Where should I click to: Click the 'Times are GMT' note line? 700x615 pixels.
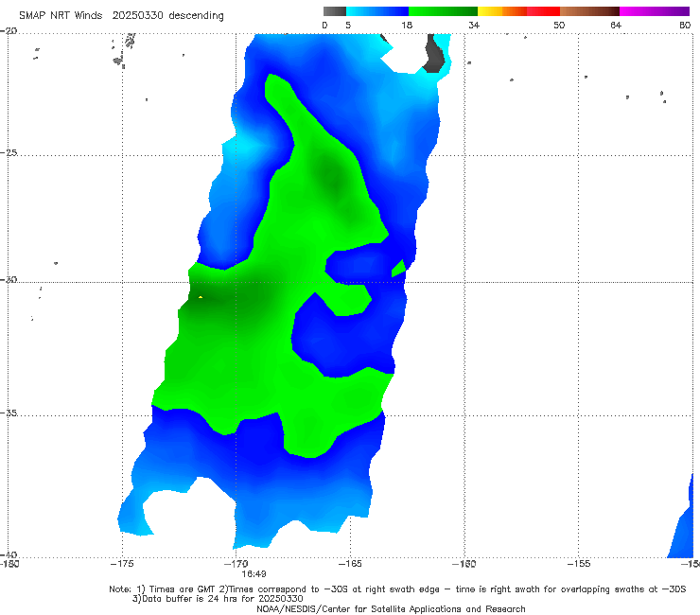tap(397, 589)
